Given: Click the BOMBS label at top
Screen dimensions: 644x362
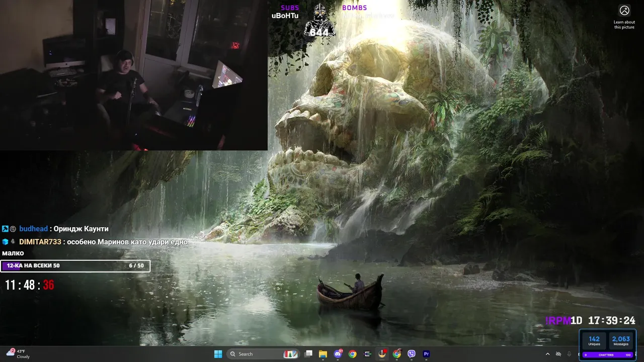Looking at the screenshot, I should [355, 8].
